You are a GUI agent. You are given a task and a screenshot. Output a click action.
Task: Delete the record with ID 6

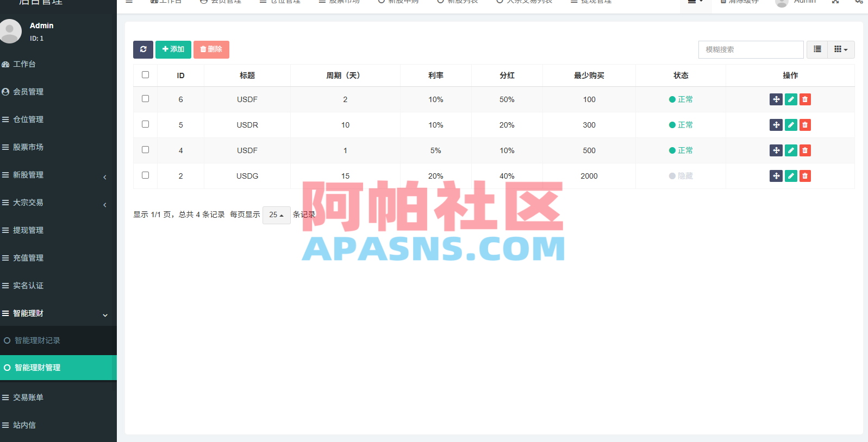pyautogui.click(x=805, y=99)
